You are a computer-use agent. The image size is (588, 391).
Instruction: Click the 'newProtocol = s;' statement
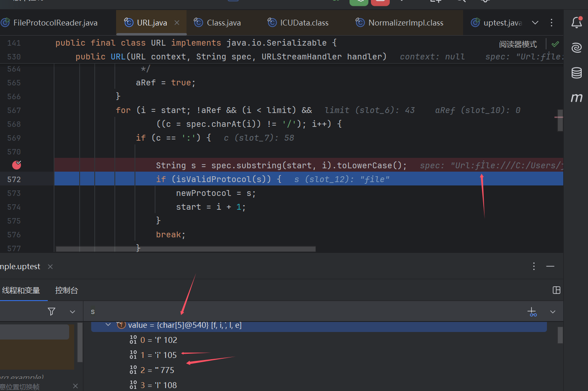[x=216, y=193]
